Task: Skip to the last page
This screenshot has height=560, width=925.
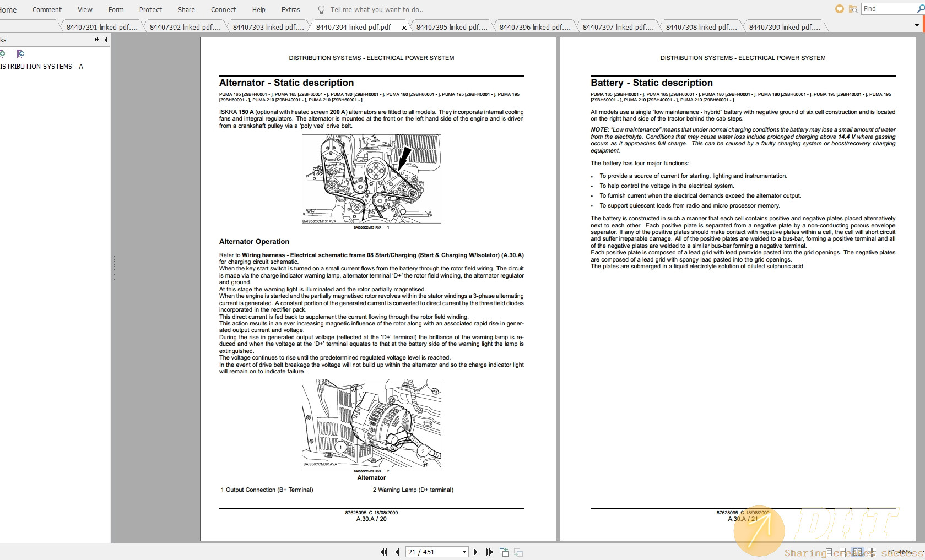Action: point(489,552)
